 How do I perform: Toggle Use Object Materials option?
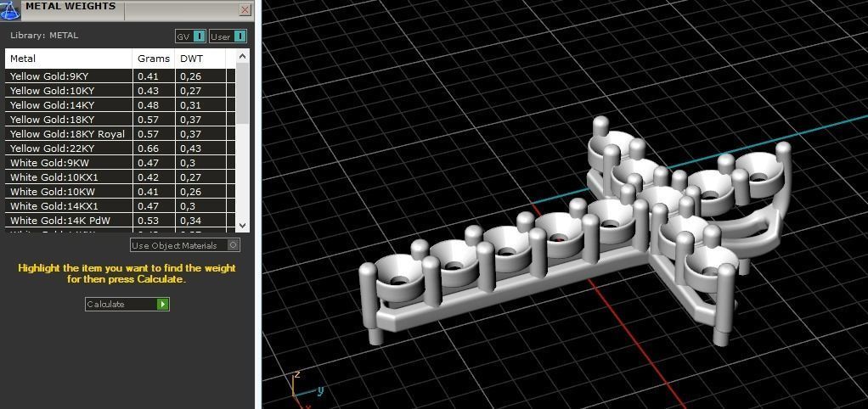185,245
